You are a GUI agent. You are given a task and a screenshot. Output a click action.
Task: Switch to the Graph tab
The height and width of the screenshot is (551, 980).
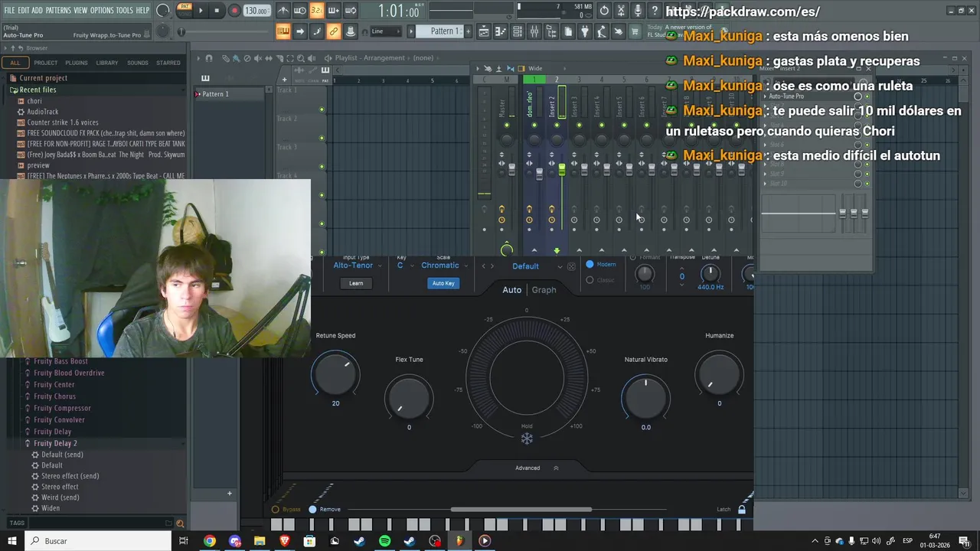coord(544,290)
